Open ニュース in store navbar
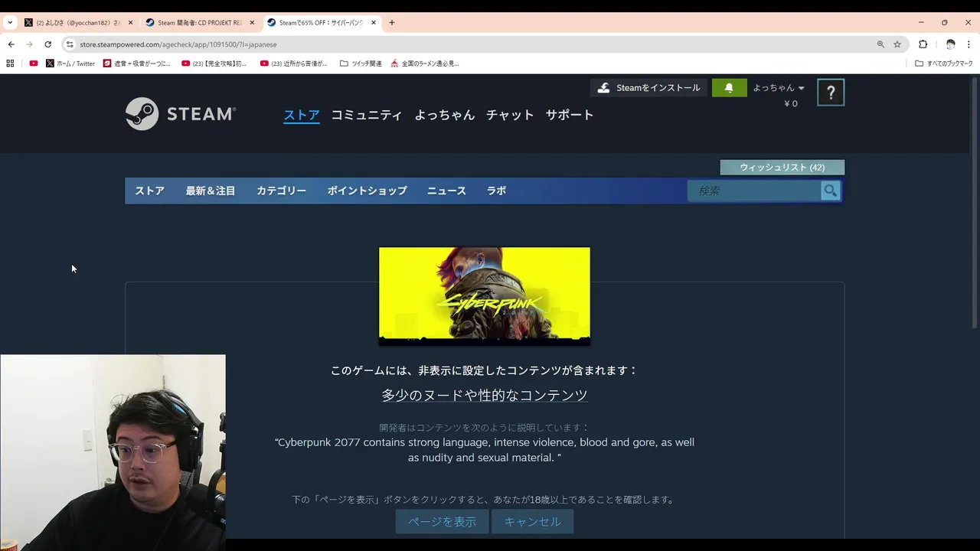980x551 pixels. [446, 191]
